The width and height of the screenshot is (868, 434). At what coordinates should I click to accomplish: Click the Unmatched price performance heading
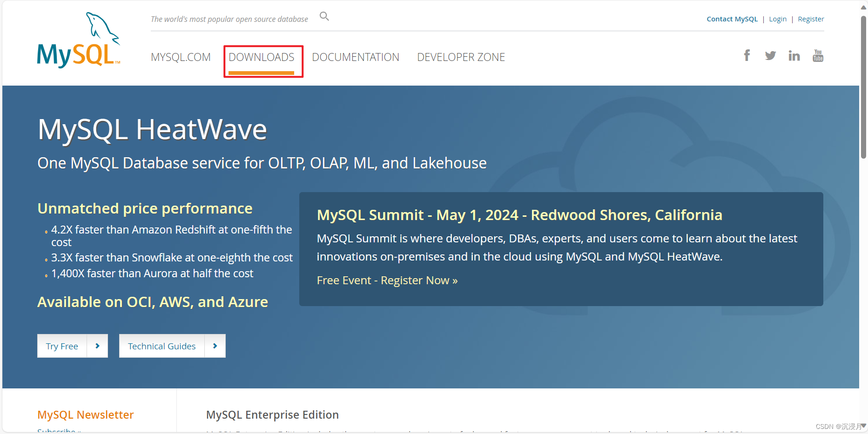[x=145, y=208]
